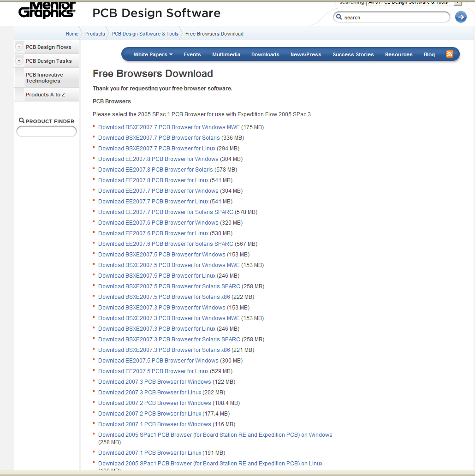The width and height of the screenshot is (475, 476).
Task: Click the magnifier icon in the search box
Action: (x=339, y=17)
